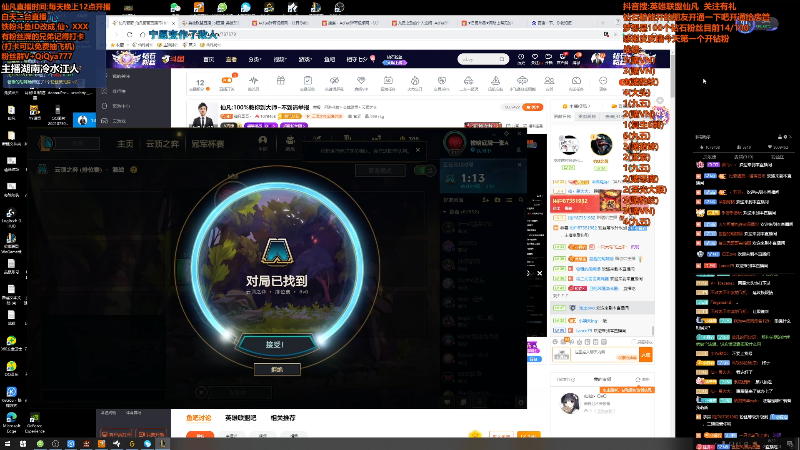The image size is (800, 450).
Task: Click the search magnifier in Douyu search box
Action: [x=502, y=59]
